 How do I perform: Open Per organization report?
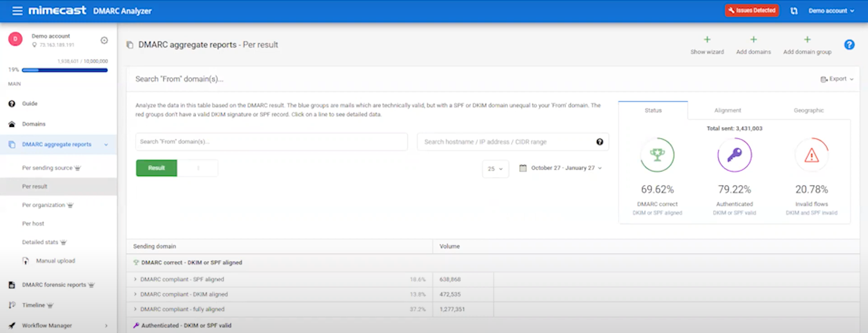pos(44,205)
